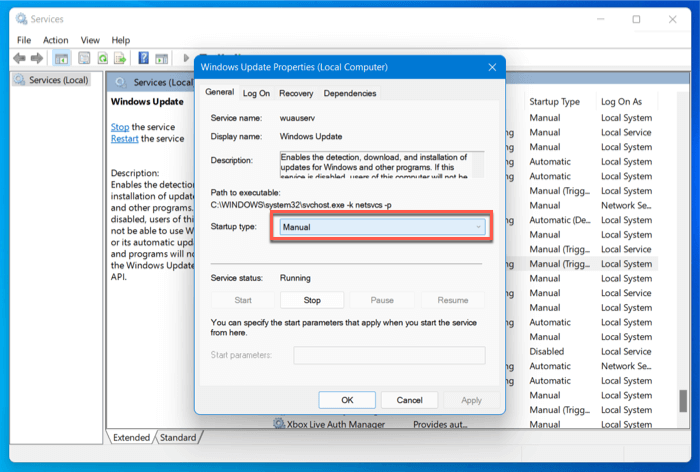Screen dimensions: 700x472
Task: Click the Automatic (De... startup type cell
Action: tap(560, 220)
